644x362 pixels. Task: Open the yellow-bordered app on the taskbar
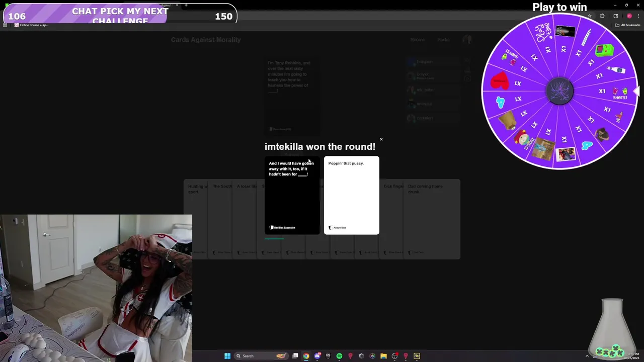[417, 356]
